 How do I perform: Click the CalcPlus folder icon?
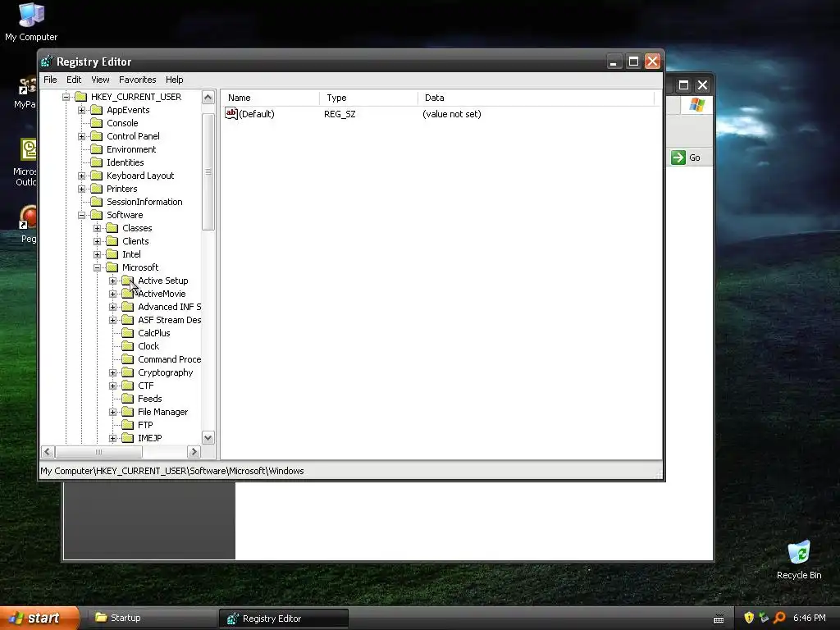[127, 333]
